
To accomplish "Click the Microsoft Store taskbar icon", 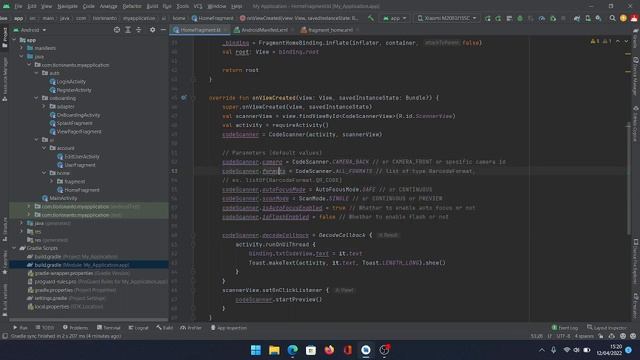I will [x=311, y=350].
